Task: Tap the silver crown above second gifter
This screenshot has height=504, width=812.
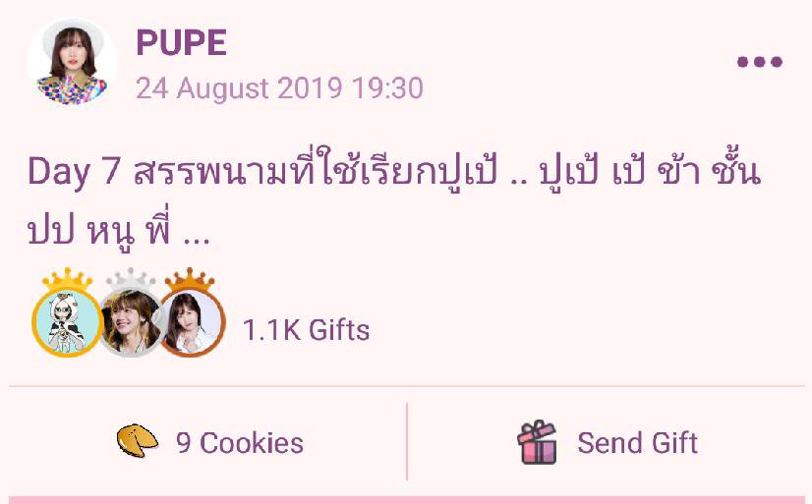Action: [131, 279]
